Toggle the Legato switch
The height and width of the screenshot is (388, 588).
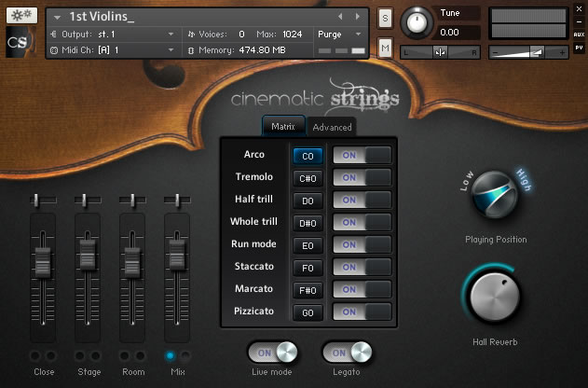point(348,353)
